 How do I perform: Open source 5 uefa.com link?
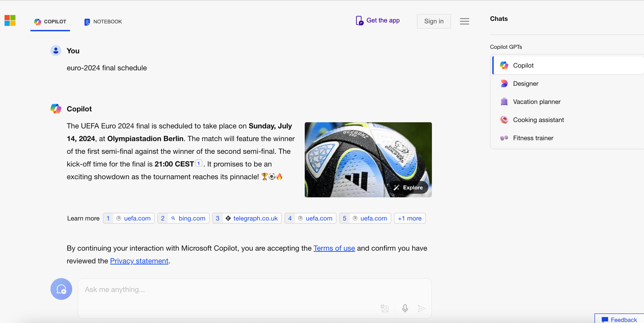coord(365,218)
